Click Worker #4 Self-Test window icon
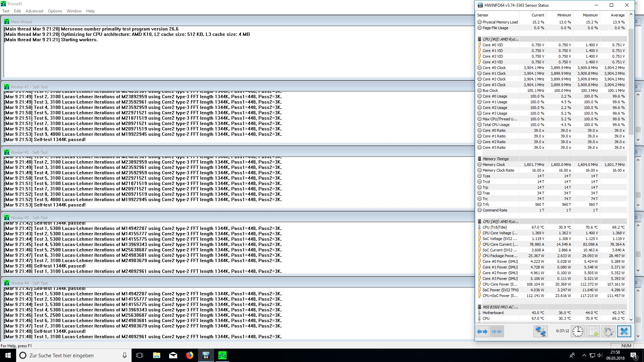Image resolution: width=644 pixels, height=362 pixels. [7, 283]
